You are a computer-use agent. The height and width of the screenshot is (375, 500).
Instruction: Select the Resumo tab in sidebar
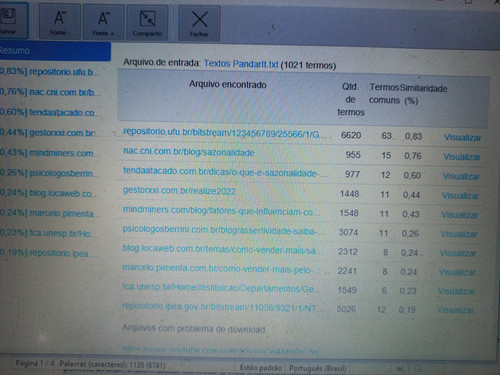pyautogui.click(x=55, y=51)
